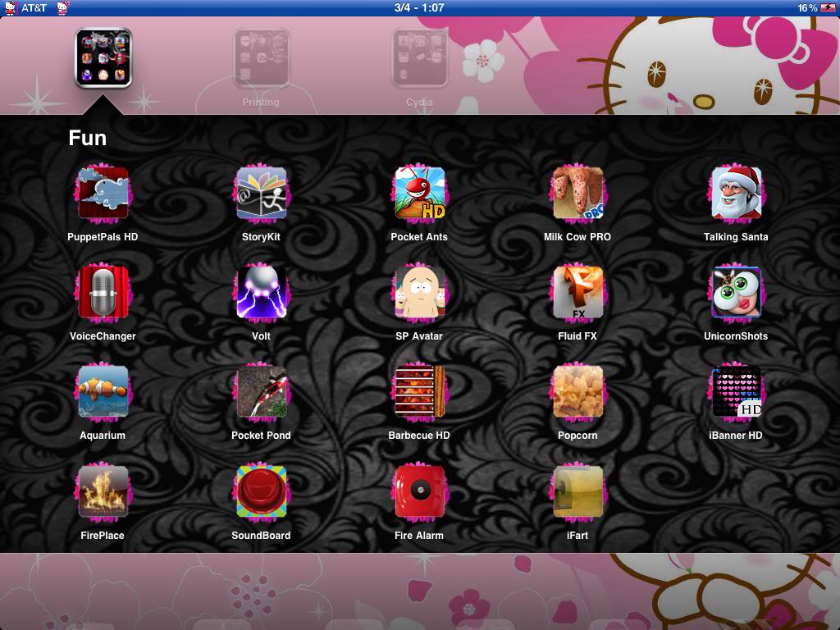Open iBanner HD app
Image resolution: width=840 pixels, height=630 pixels.
(736, 392)
